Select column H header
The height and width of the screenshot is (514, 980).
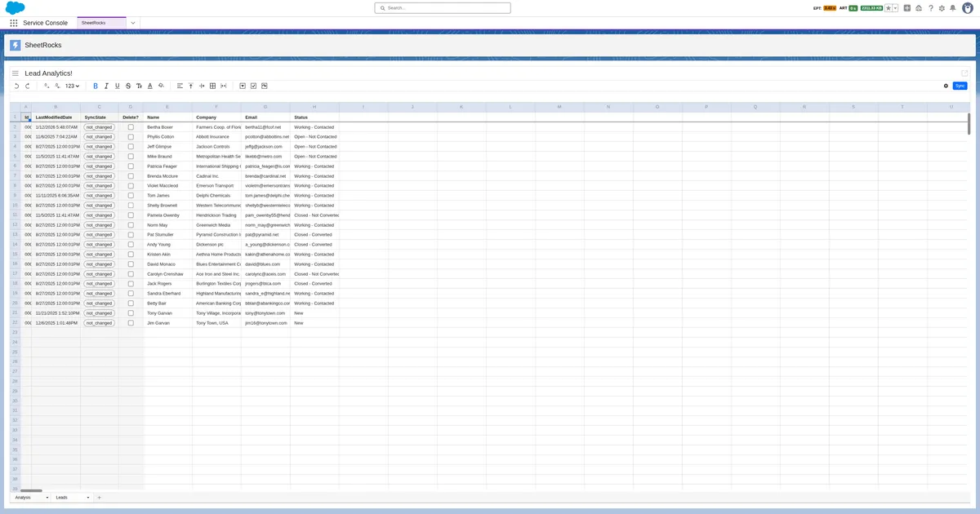tap(314, 107)
